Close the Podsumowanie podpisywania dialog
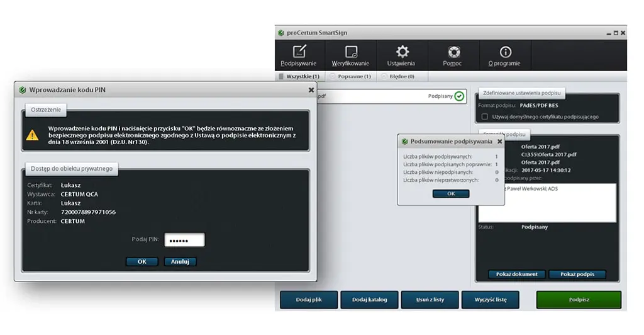 [499, 142]
